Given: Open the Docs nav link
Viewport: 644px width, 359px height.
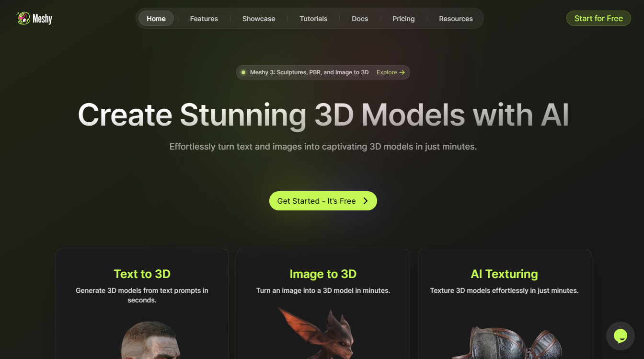Looking at the screenshot, I should click(x=360, y=19).
